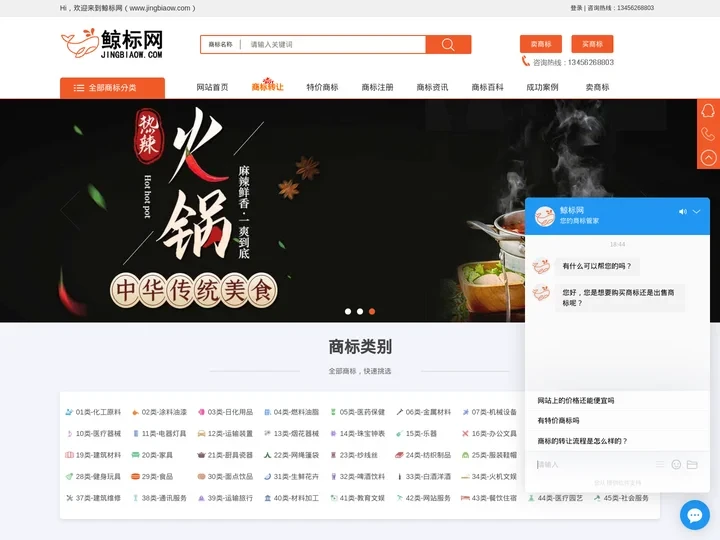
Task: Mute the chat sound speaker icon
Action: click(x=683, y=212)
